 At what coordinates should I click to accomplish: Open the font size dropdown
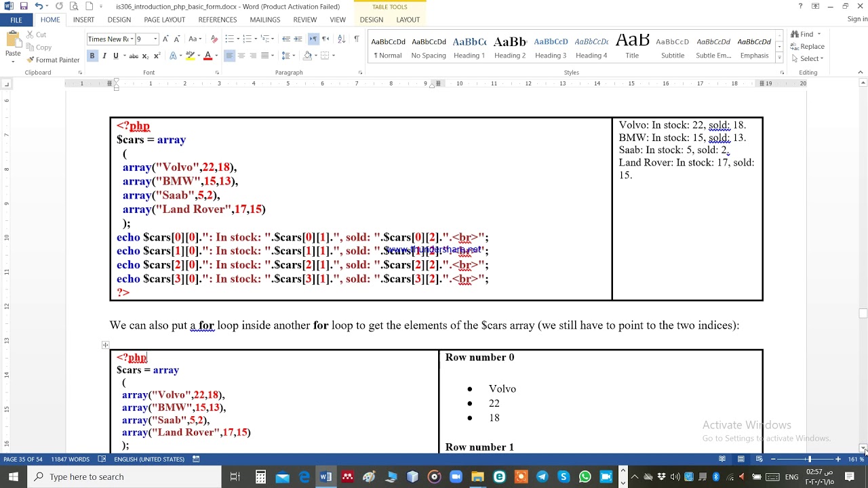click(155, 39)
